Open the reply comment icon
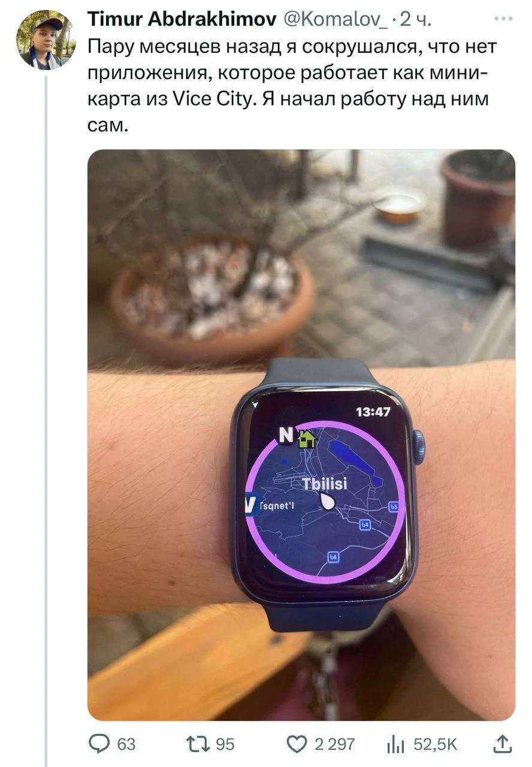This screenshot has height=767, width=532. pos(99,744)
